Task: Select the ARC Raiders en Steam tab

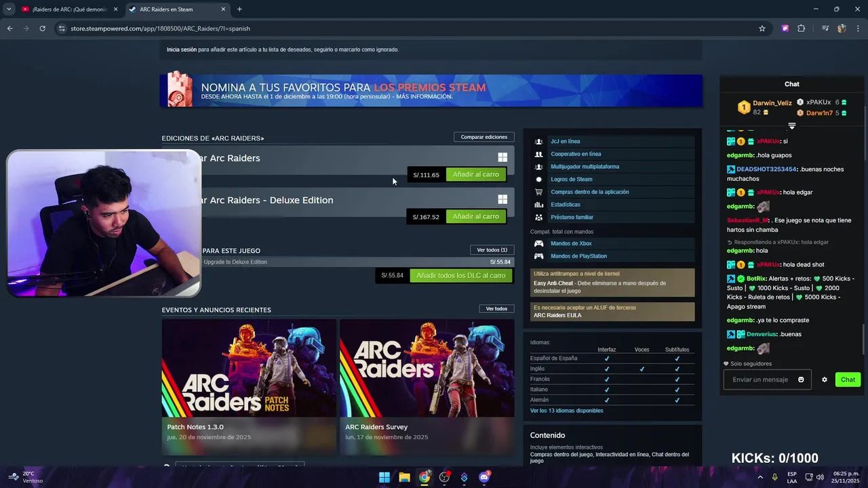Action: point(178,9)
